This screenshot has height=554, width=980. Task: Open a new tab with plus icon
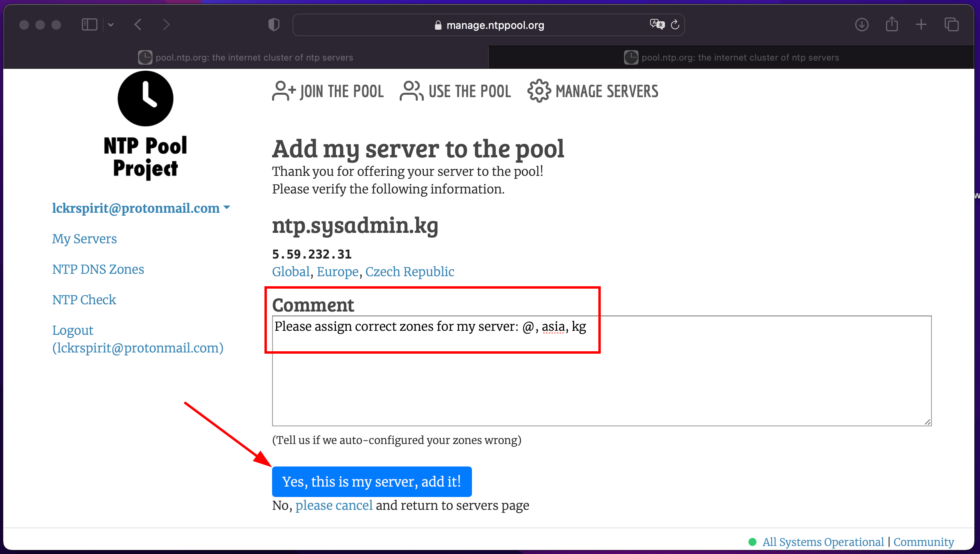tap(921, 25)
